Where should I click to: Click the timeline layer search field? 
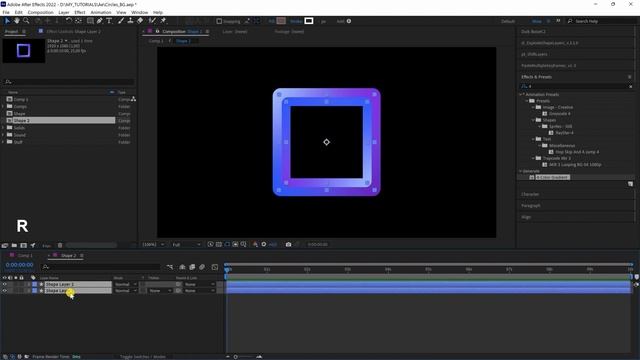pos(101,267)
